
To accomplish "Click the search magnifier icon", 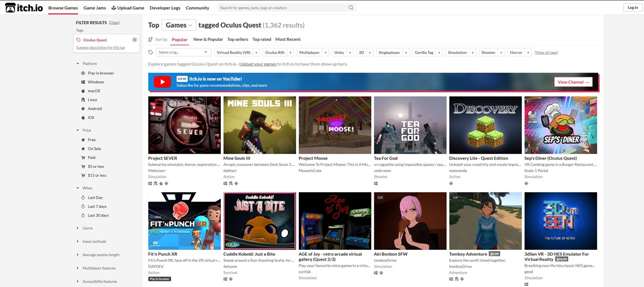I will [x=351, y=8].
